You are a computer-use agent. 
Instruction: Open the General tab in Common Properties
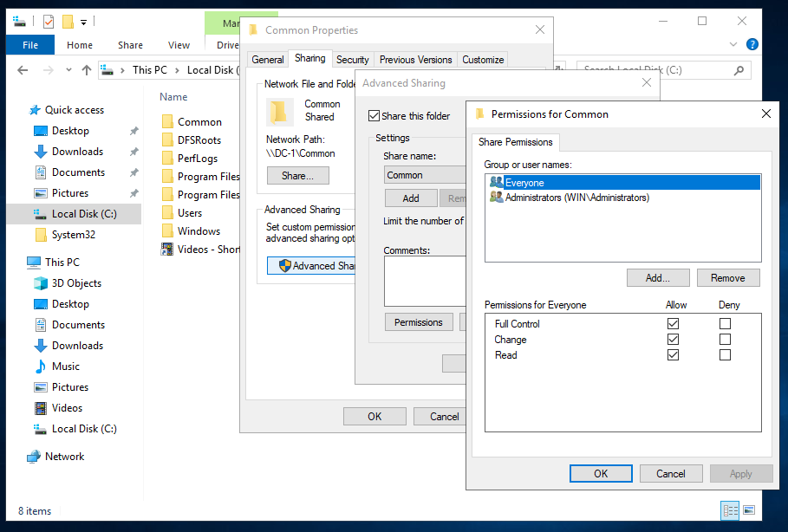268,60
